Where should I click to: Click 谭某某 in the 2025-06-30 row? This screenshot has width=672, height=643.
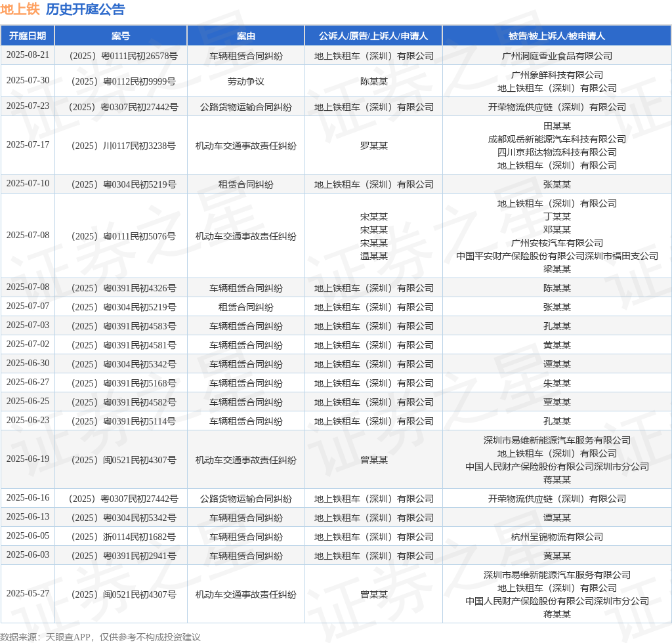click(x=557, y=364)
